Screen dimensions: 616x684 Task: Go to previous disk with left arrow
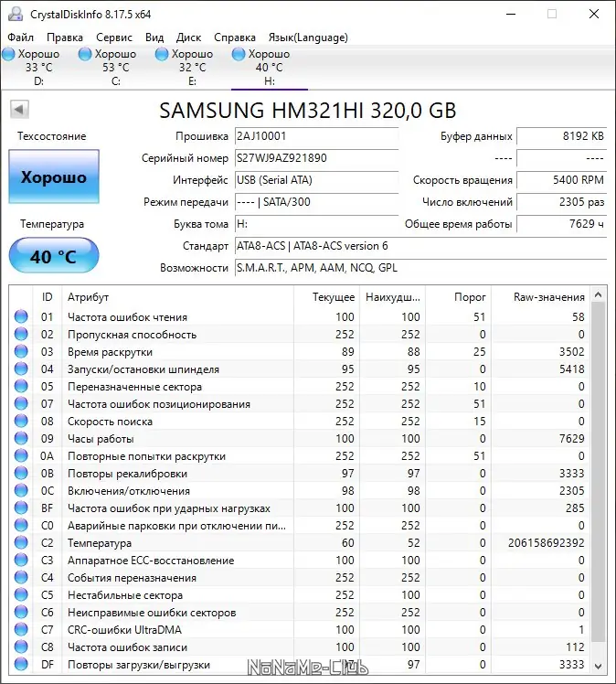(x=19, y=109)
